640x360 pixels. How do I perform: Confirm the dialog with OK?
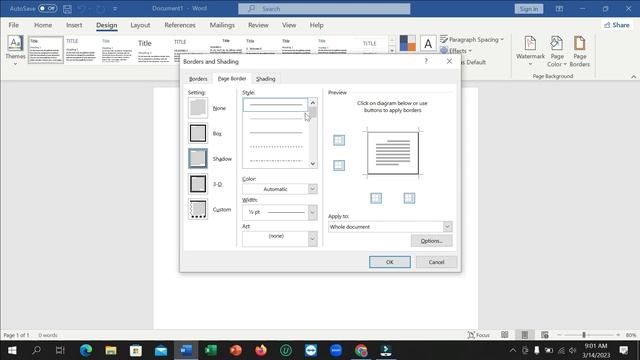390,262
